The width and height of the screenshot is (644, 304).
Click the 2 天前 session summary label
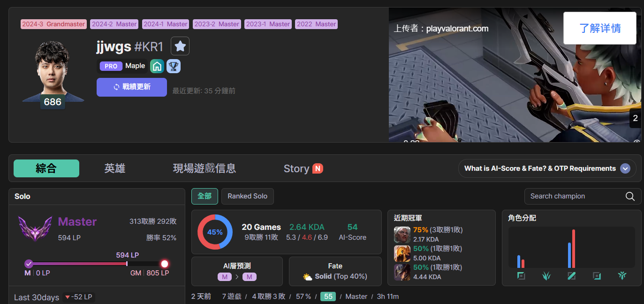pos(201,296)
